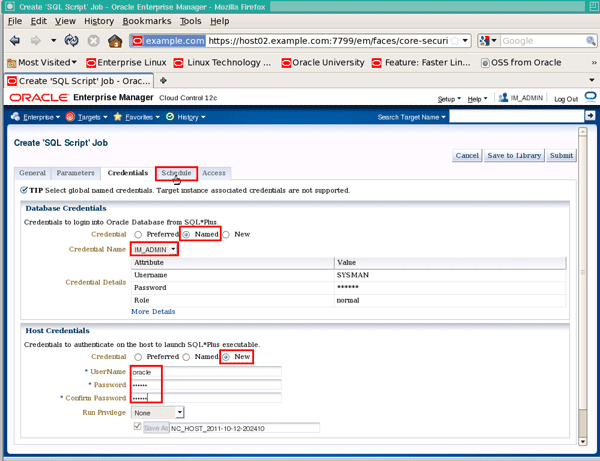Click the UserName input field
This screenshot has width=600, height=461.
[x=206, y=372]
